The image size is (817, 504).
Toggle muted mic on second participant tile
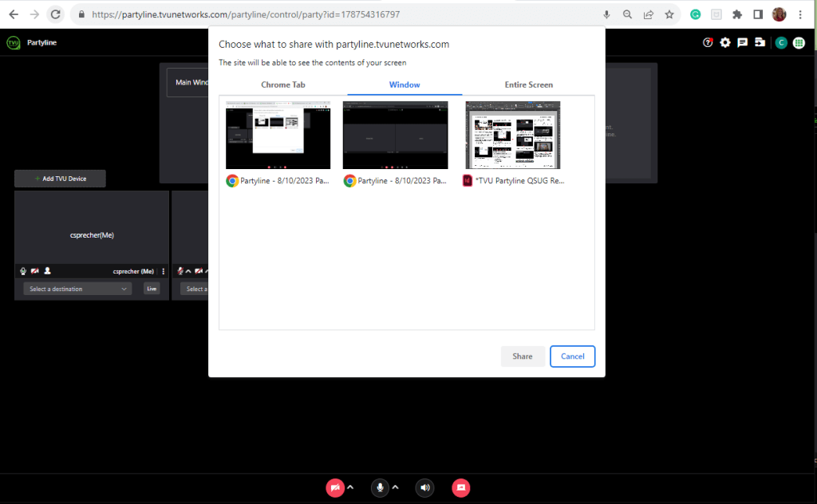tap(180, 271)
